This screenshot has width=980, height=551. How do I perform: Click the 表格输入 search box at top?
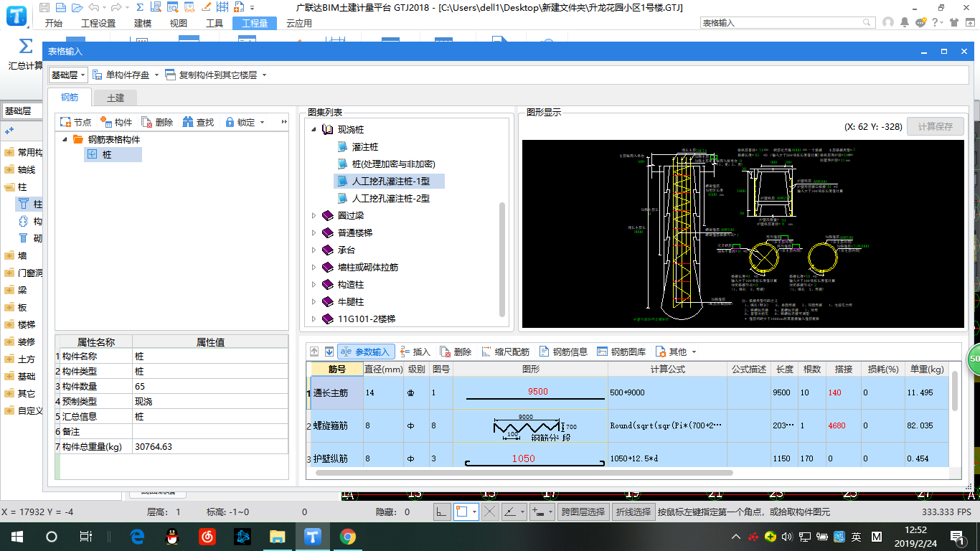click(789, 23)
